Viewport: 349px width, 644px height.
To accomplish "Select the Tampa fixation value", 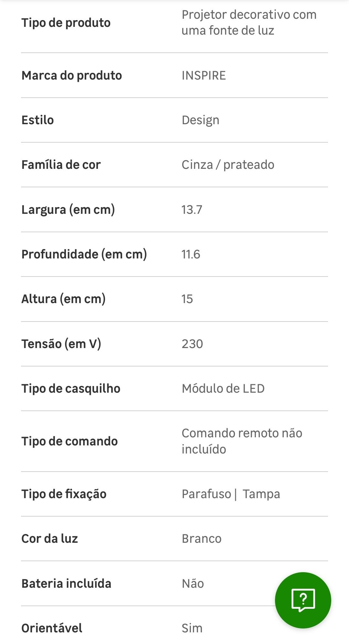I will pyautogui.click(x=261, y=494).
